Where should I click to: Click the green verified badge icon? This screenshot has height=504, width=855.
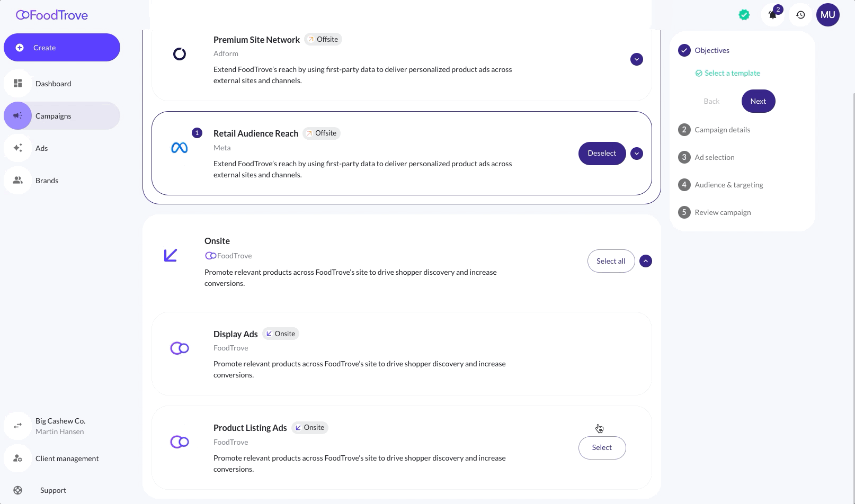744,15
